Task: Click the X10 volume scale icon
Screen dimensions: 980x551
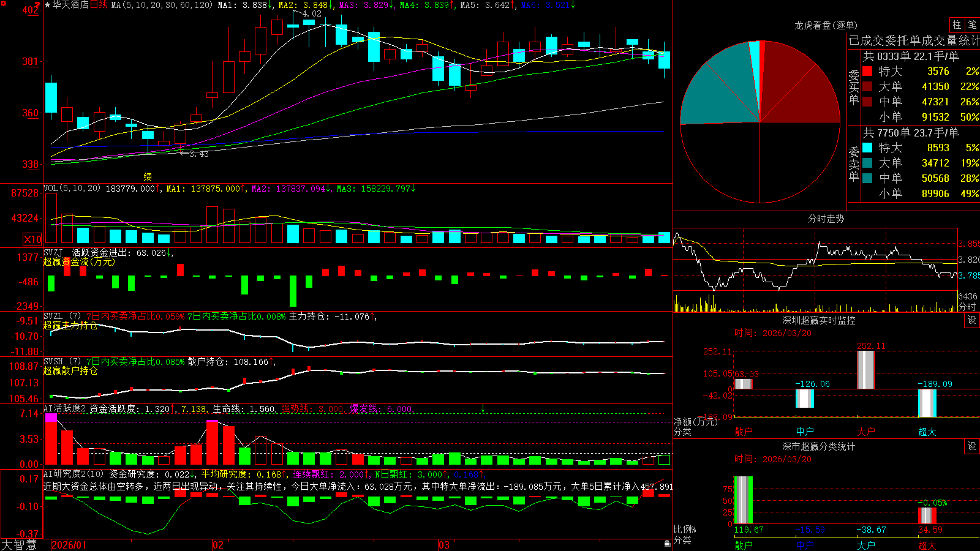Action: click(x=32, y=239)
